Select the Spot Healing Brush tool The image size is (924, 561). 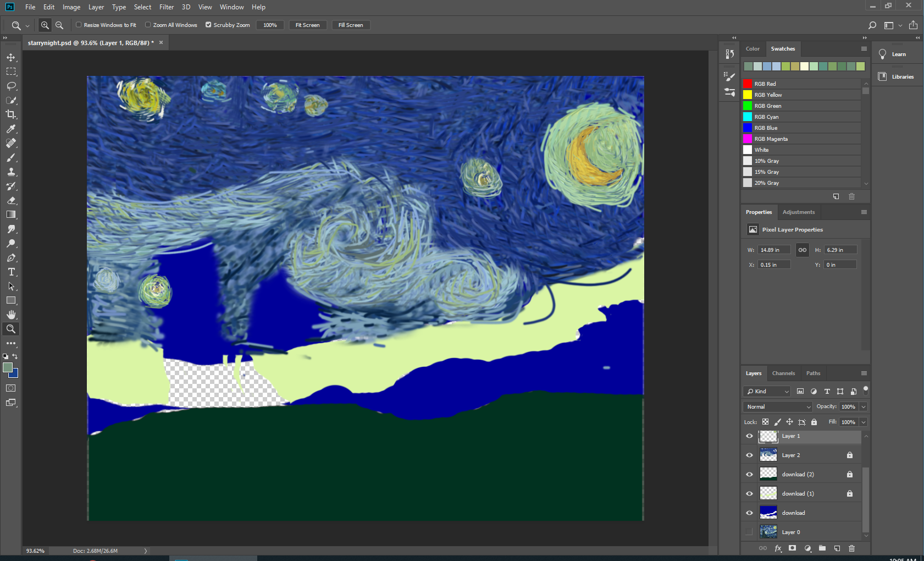click(x=11, y=143)
